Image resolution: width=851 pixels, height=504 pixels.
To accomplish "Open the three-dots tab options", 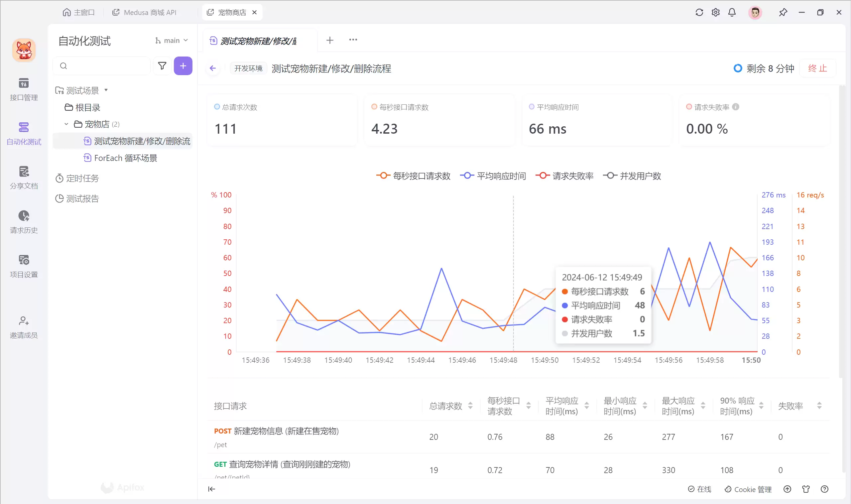I will point(353,40).
